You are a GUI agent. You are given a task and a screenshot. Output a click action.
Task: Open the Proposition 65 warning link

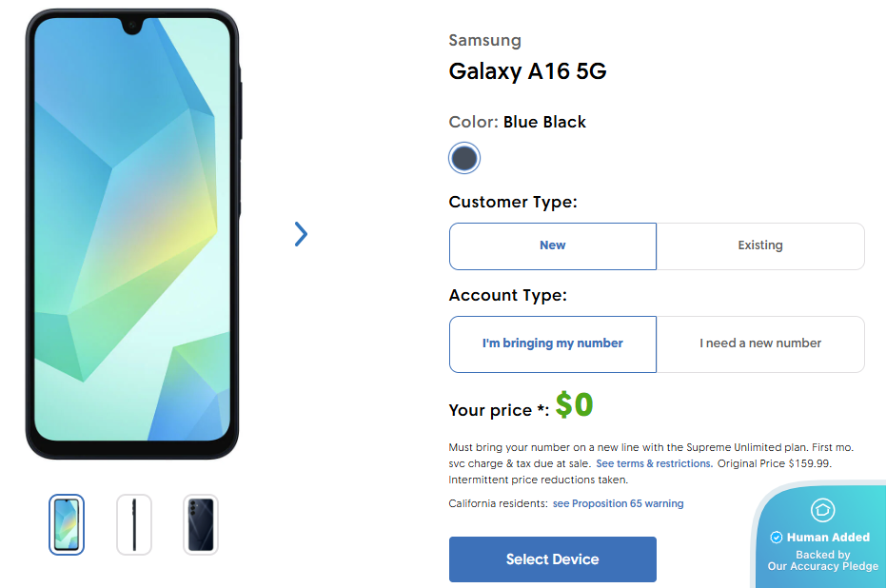click(x=619, y=503)
